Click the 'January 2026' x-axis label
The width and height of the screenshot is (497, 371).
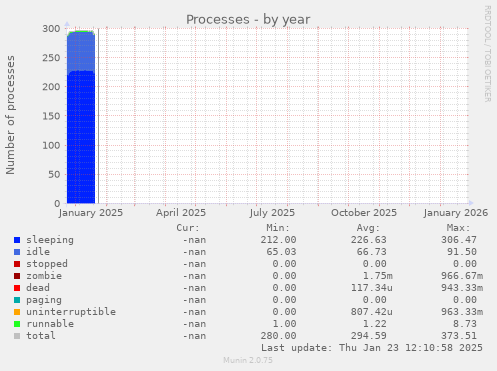coord(456,213)
